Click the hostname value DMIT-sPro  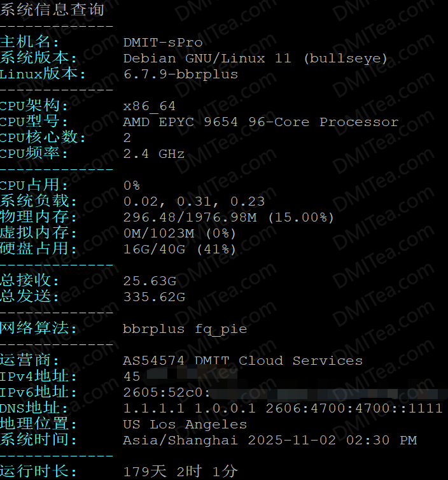[x=163, y=43]
